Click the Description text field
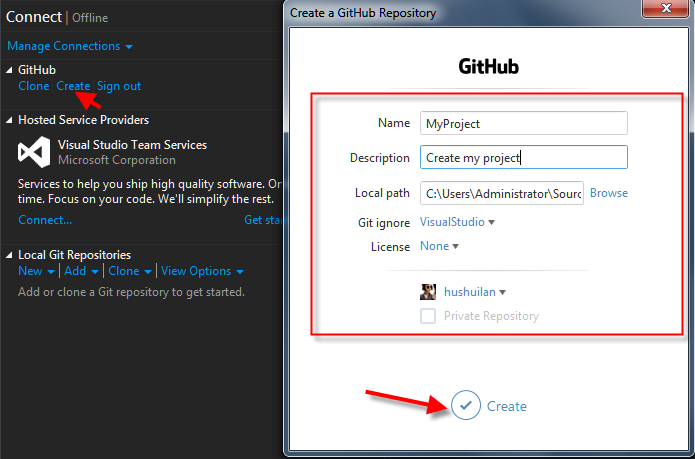 pyautogui.click(x=523, y=157)
